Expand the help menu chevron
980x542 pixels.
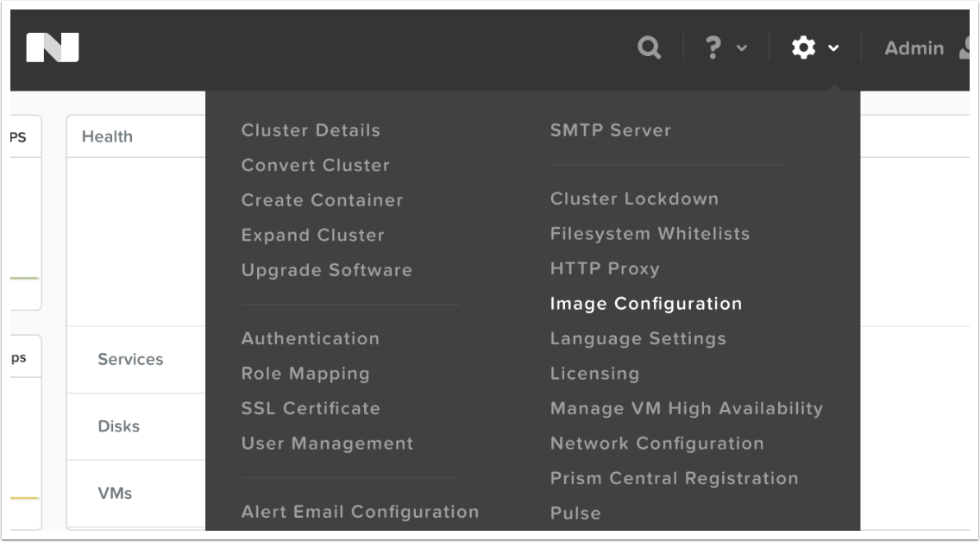pos(741,49)
